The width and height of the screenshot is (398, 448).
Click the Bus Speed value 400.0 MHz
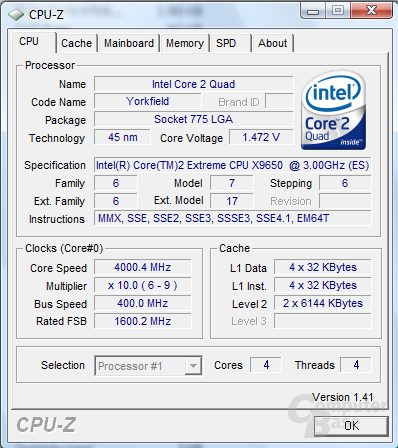[x=143, y=303]
